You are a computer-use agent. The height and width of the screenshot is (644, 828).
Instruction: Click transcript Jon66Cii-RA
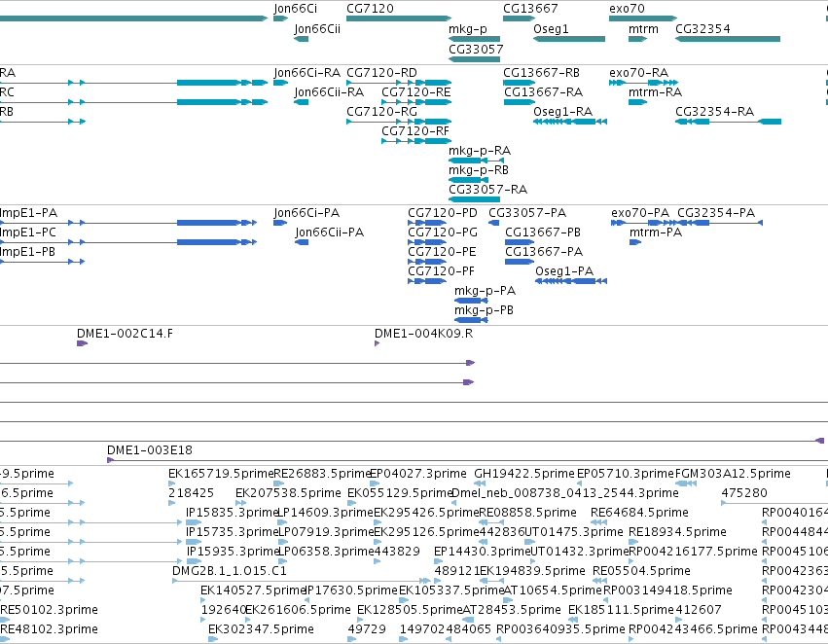(x=301, y=102)
